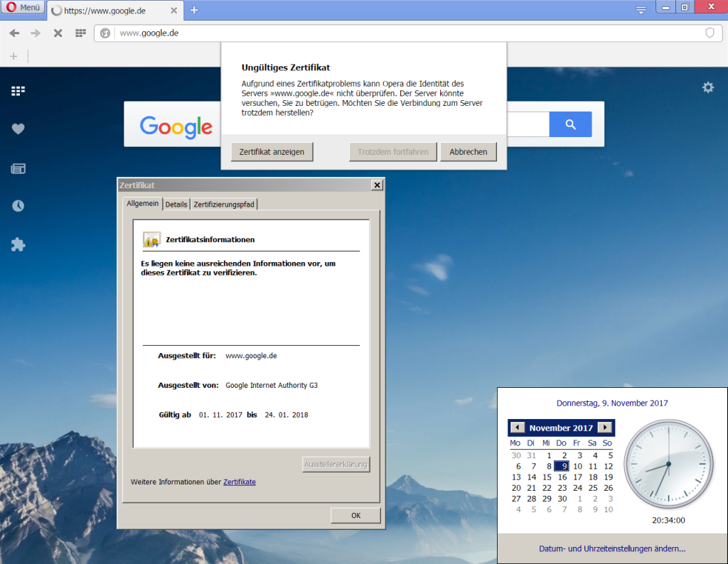Open start page settings gear icon
The height and width of the screenshot is (564, 728).
click(708, 87)
